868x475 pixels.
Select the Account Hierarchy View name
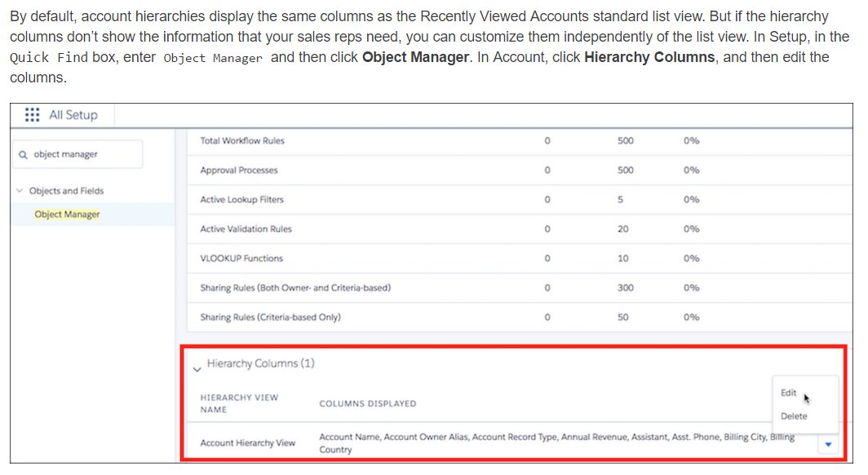click(247, 443)
